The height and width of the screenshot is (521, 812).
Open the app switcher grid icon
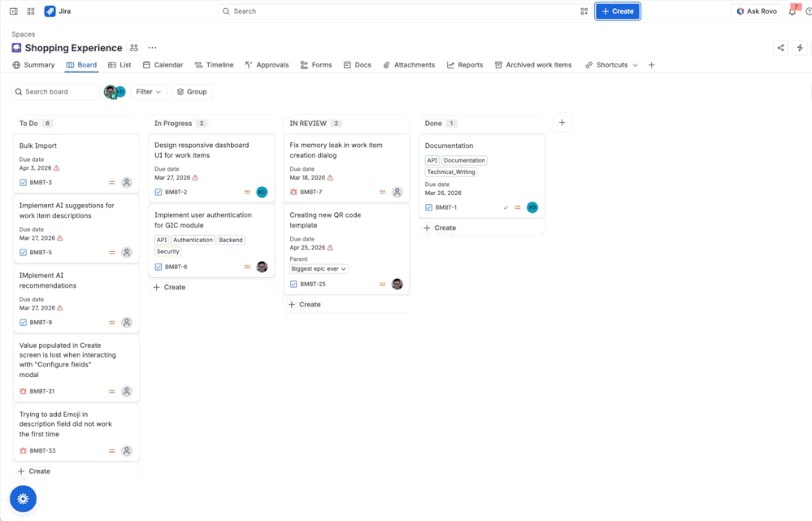pyautogui.click(x=31, y=11)
